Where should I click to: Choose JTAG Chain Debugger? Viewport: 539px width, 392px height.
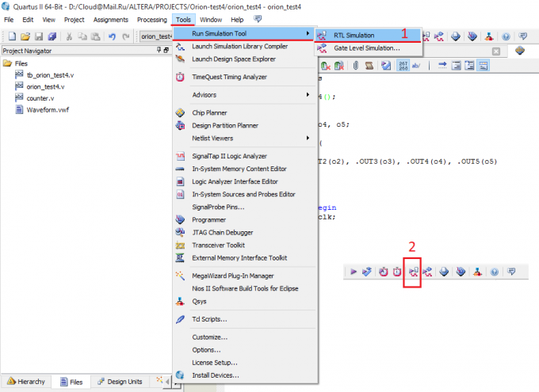pos(245,232)
